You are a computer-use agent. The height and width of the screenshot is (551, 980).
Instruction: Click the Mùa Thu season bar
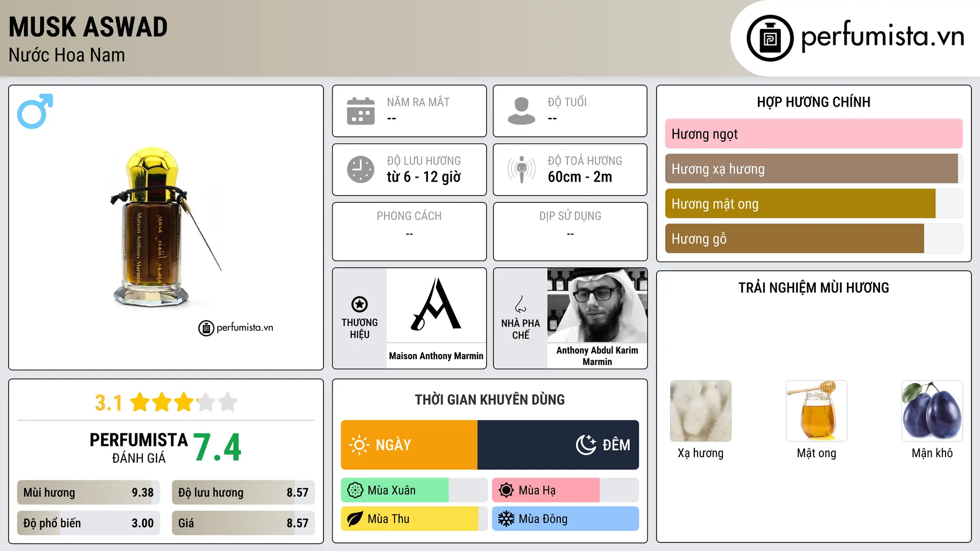coord(414,519)
